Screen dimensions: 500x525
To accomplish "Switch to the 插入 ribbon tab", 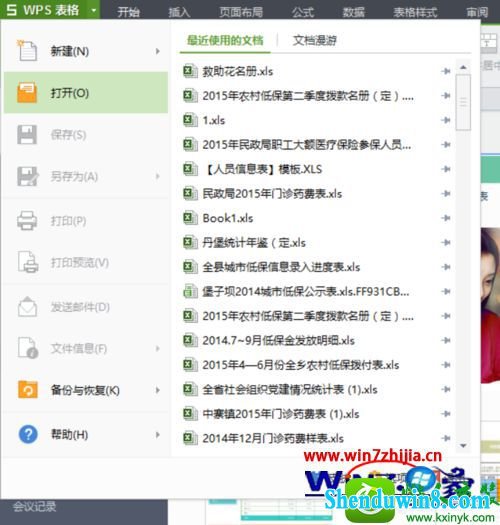I will 179,12.
